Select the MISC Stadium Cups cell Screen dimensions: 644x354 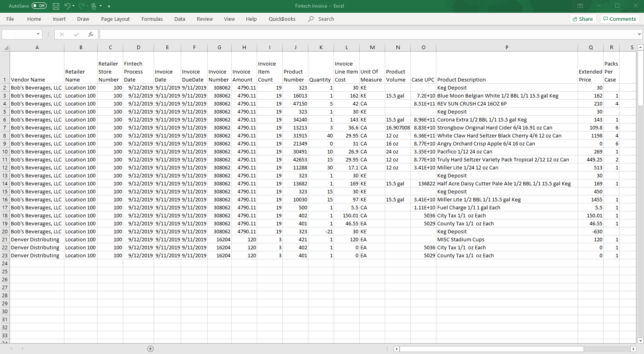507,239
